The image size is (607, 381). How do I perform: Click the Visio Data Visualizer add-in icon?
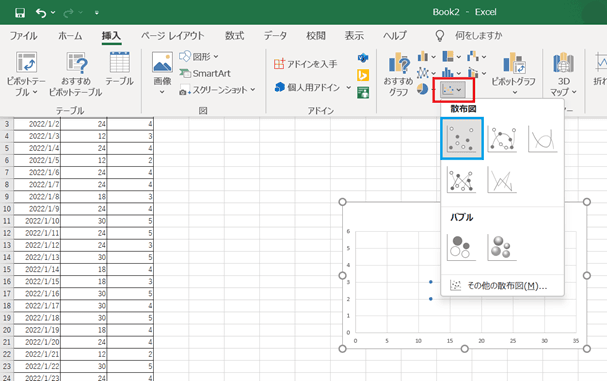pos(363,58)
